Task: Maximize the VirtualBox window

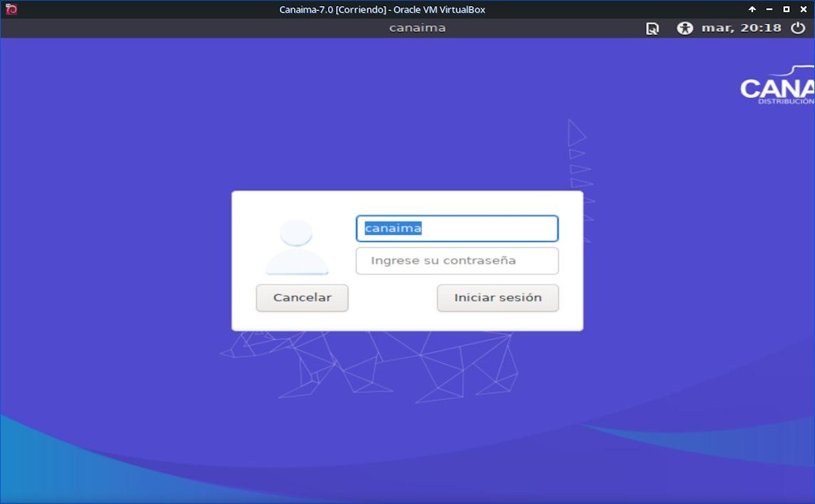Action: tap(786, 10)
